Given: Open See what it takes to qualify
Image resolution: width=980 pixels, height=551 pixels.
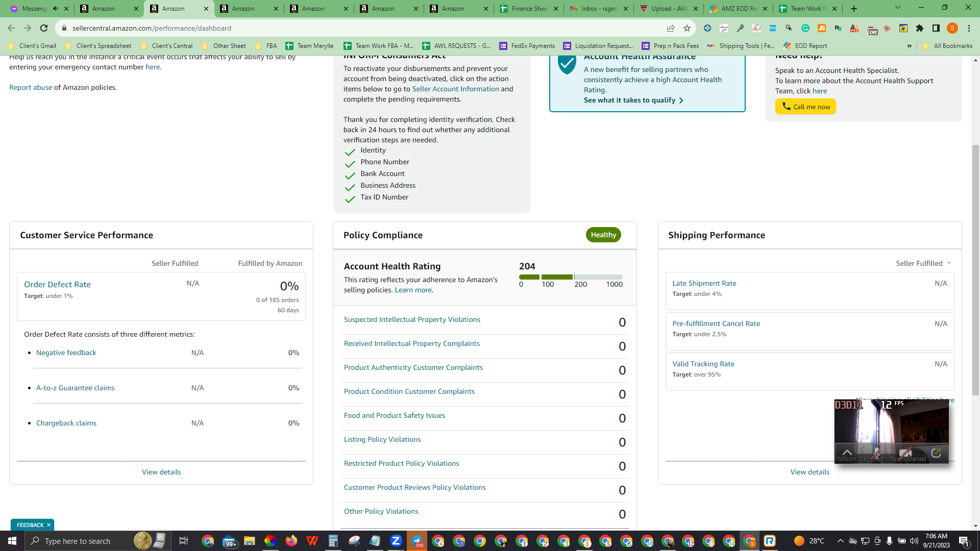Looking at the screenshot, I should [x=633, y=101].
